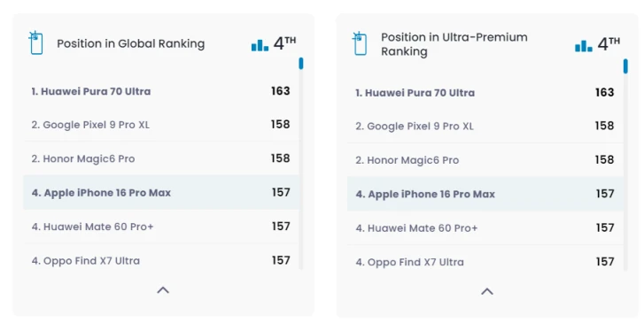
Task: Open Google Pixel 9 Pro XL in Global Ranking
Action: [161, 125]
